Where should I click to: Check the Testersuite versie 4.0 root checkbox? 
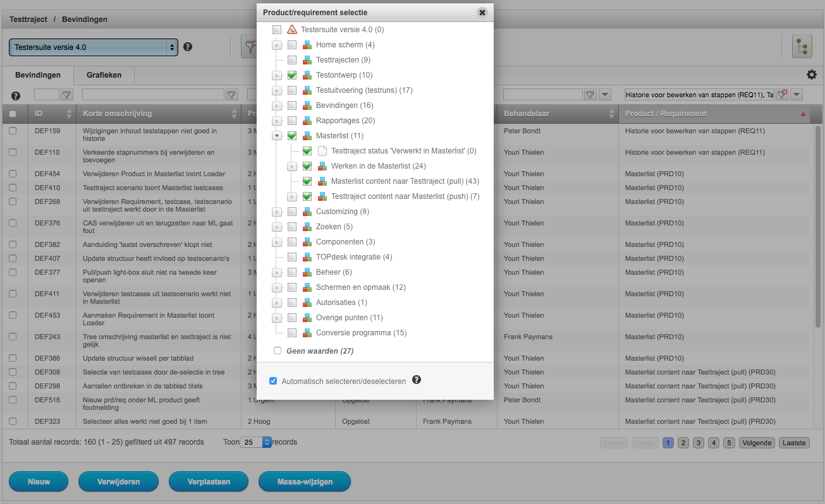tap(277, 30)
